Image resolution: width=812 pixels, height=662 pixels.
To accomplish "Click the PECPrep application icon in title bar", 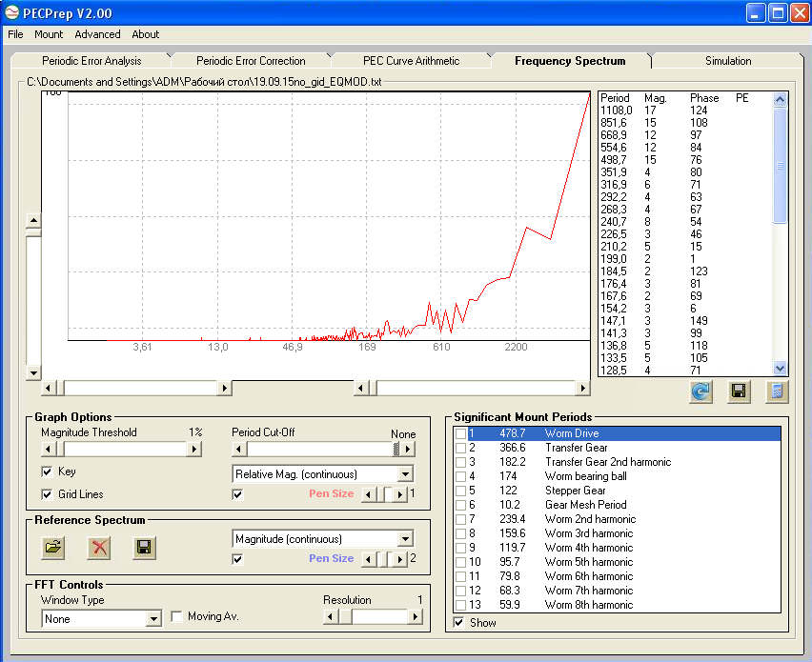I will coord(11,13).
